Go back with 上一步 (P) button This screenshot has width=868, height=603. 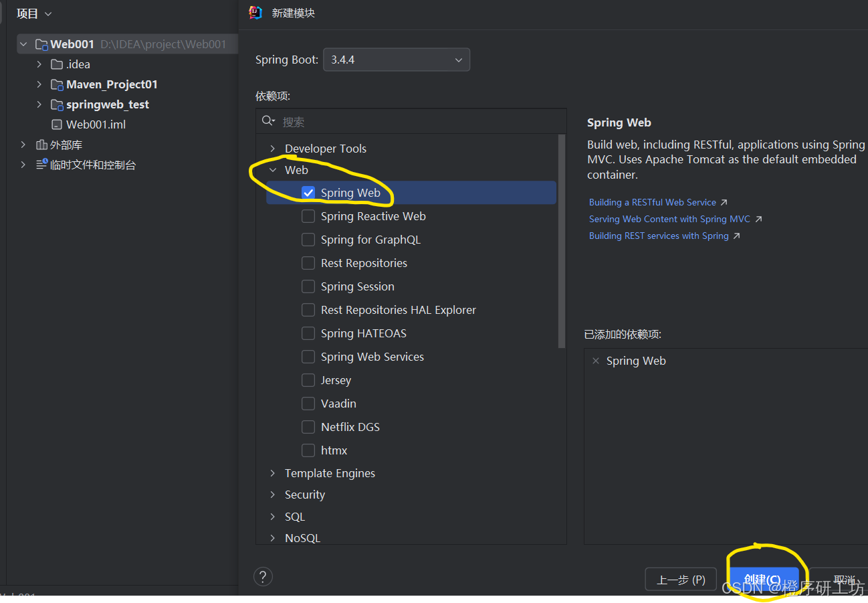click(681, 580)
